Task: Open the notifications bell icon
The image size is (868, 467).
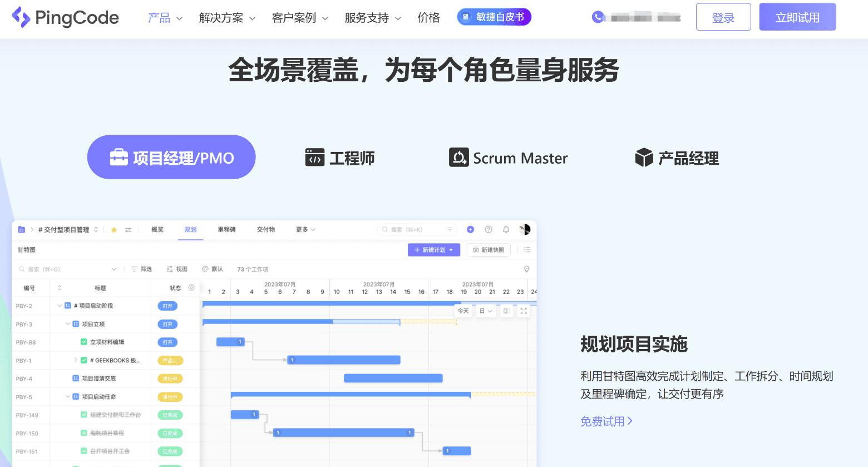Action: [x=506, y=229]
